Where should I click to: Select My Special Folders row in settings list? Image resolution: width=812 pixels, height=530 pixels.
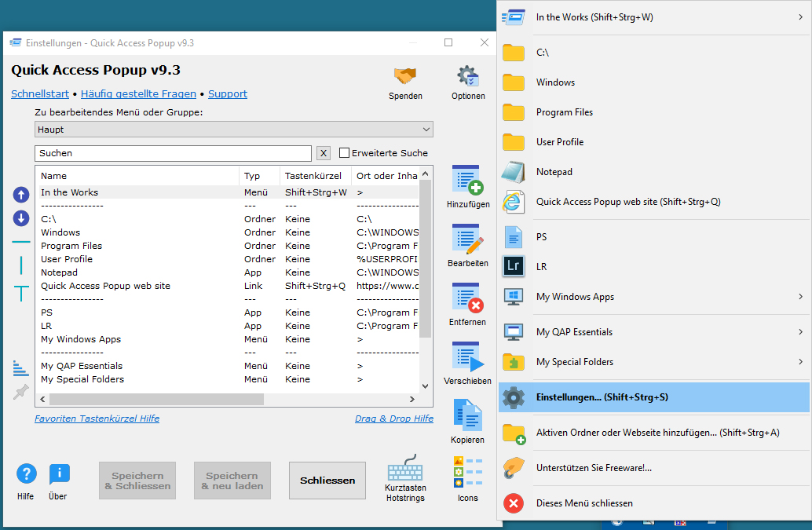(x=229, y=379)
